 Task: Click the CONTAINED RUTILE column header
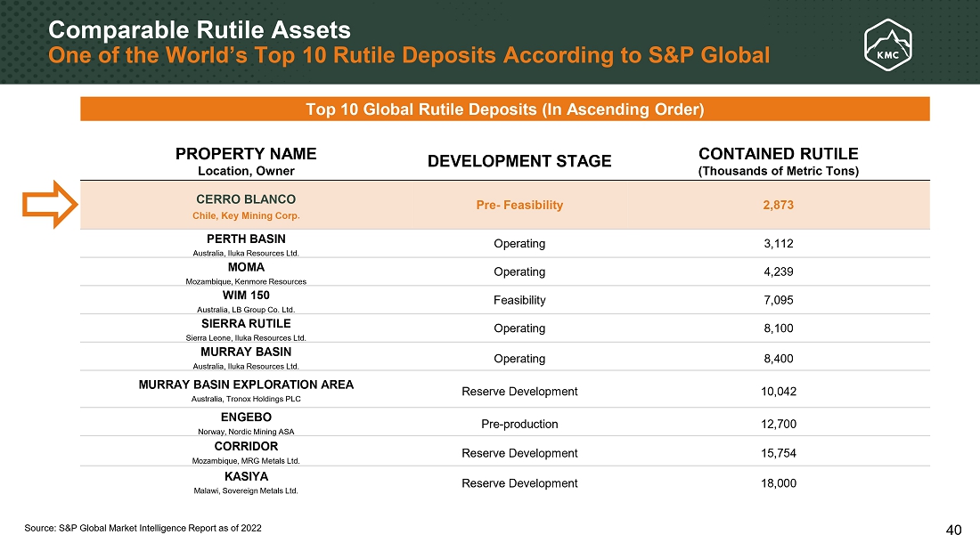(779, 154)
